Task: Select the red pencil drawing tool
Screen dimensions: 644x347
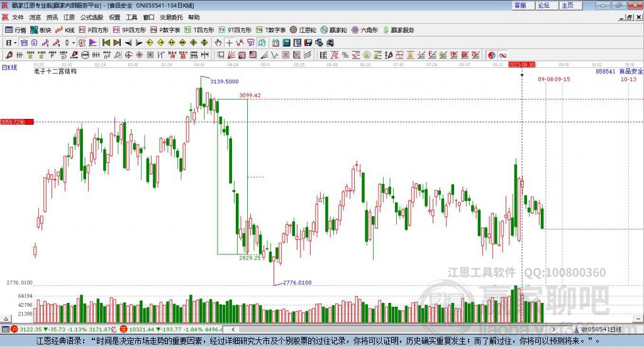Action: coord(9,55)
